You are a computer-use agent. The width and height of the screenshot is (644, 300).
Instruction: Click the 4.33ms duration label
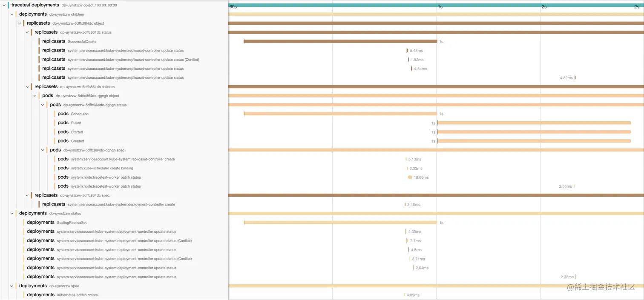(415, 231)
